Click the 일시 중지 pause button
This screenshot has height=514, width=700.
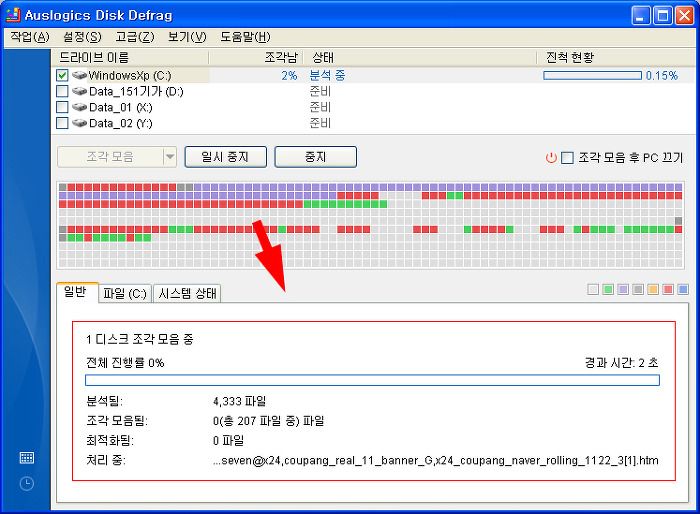pos(225,157)
